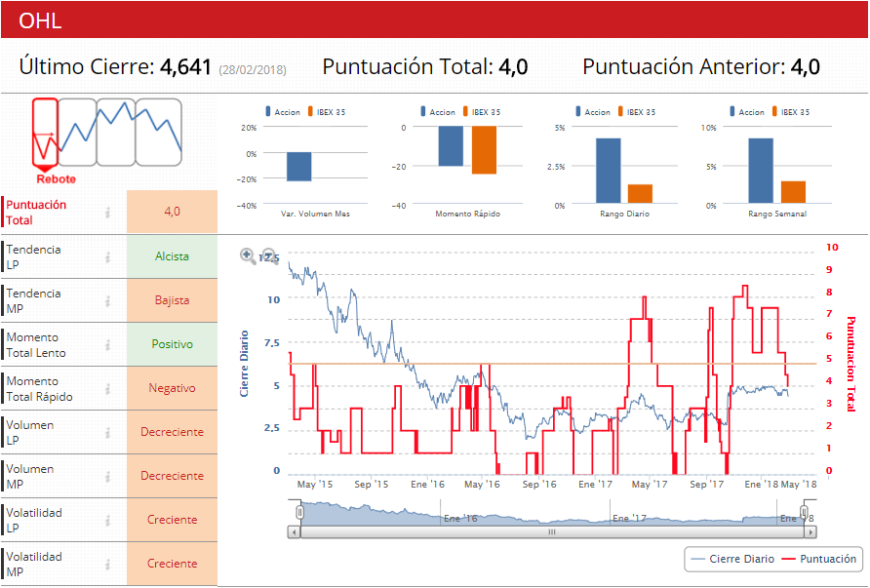Screen dimensions: 870x588
Task: Click the Sep '16 label on time axis
Action: click(x=538, y=485)
